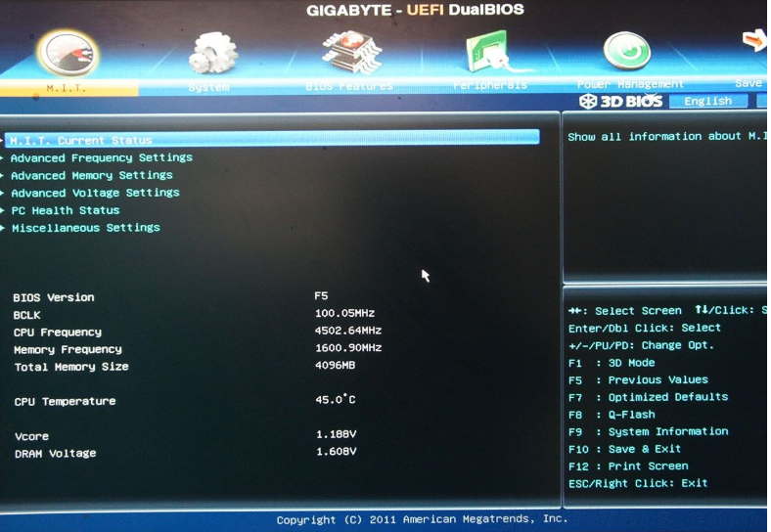Expand Advanced Voltage Settings submenu
The image size is (771, 532).
tap(95, 193)
